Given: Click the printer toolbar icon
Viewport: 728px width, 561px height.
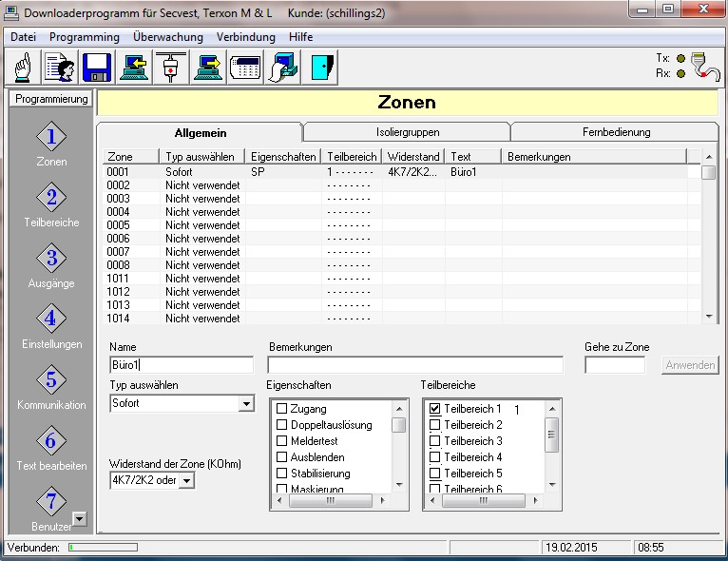Looking at the screenshot, I should tap(281, 68).
